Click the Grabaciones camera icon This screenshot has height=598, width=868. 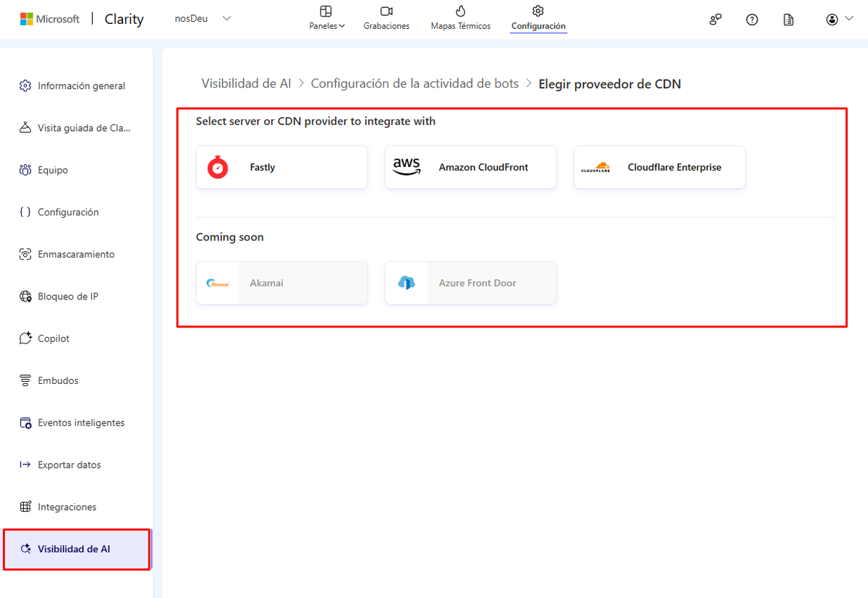point(386,11)
